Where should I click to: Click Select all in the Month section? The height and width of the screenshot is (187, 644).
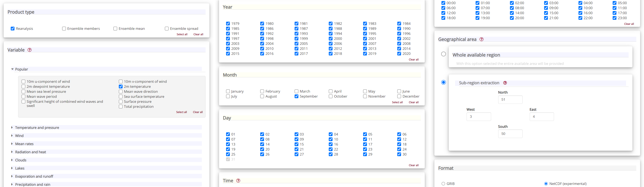coord(397,102)
